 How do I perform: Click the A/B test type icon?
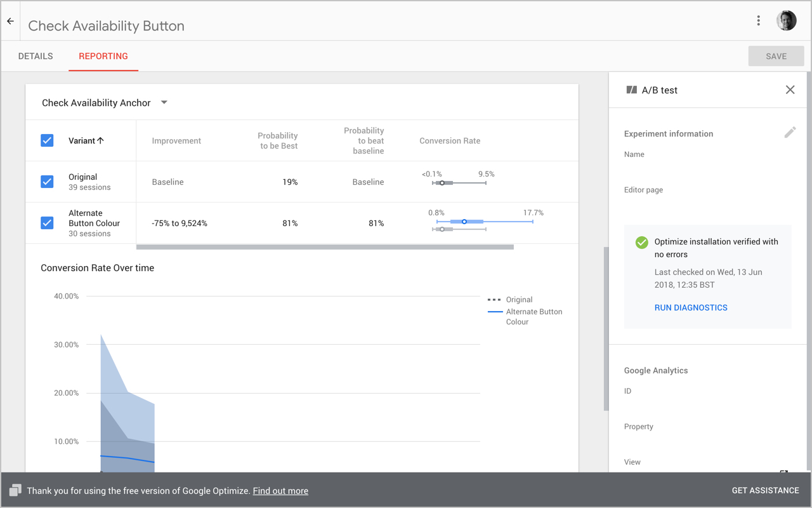631,90
